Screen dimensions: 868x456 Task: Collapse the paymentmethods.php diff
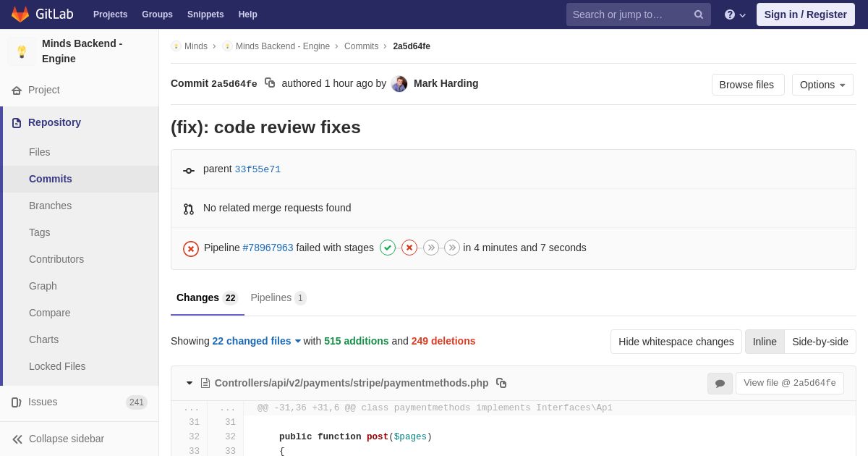pyautogui.click(x=190, y=383)
